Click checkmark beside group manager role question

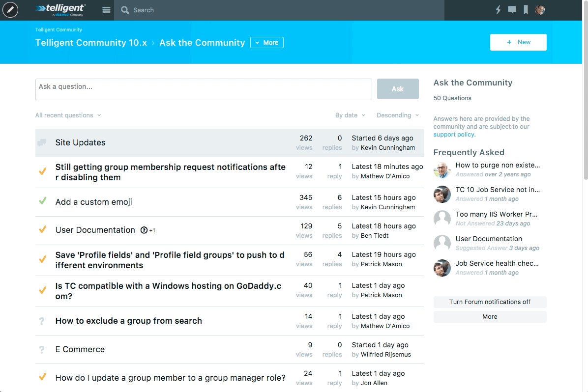pyautogui.click(x=43, y=377)
